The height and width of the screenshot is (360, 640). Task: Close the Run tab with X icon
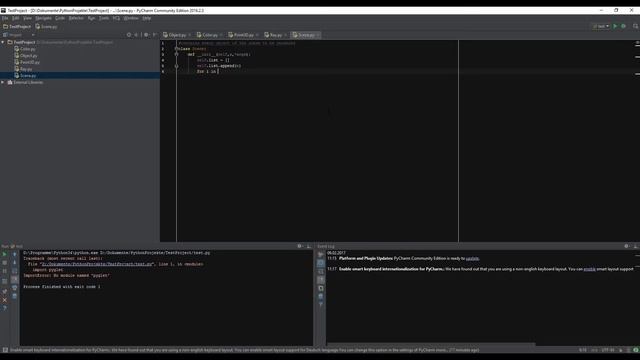[4, 300]
